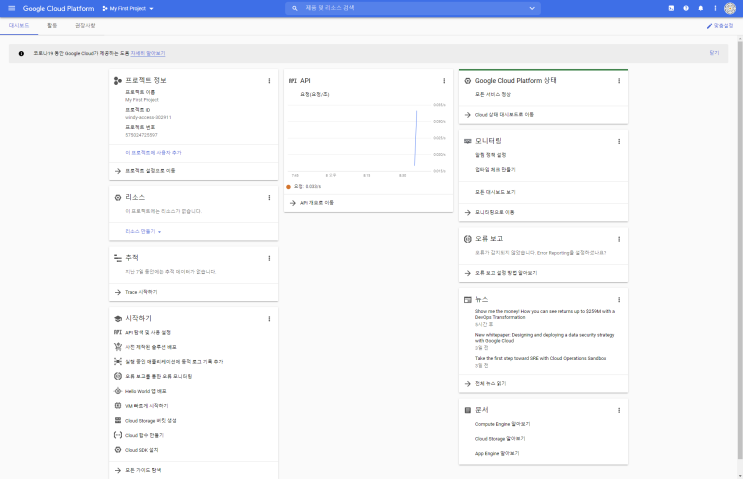The image size is (743, 479).
Task: Open the API card options menu
Action: [444, 81]
